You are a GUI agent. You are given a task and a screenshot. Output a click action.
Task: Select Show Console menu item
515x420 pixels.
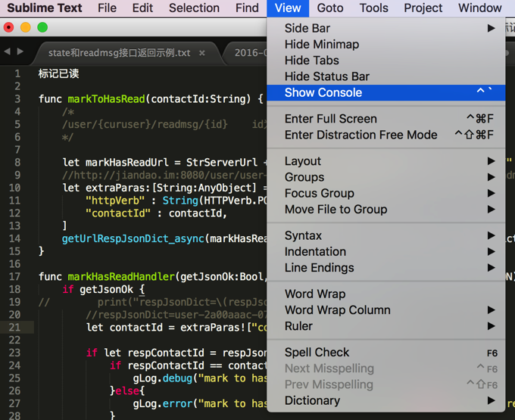click(x=323, y=92)
